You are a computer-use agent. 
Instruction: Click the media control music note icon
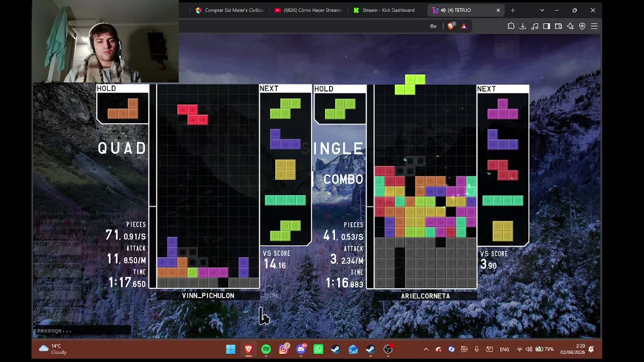point(535,26)
